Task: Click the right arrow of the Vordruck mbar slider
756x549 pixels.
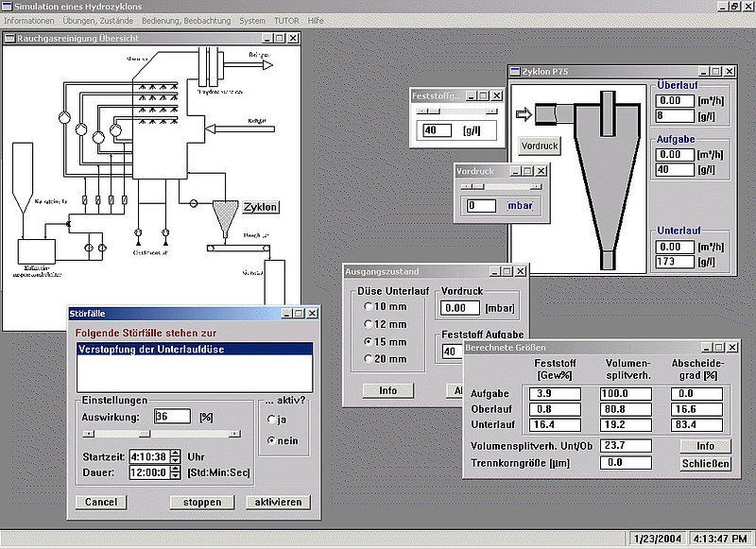Action: (536, 186)
